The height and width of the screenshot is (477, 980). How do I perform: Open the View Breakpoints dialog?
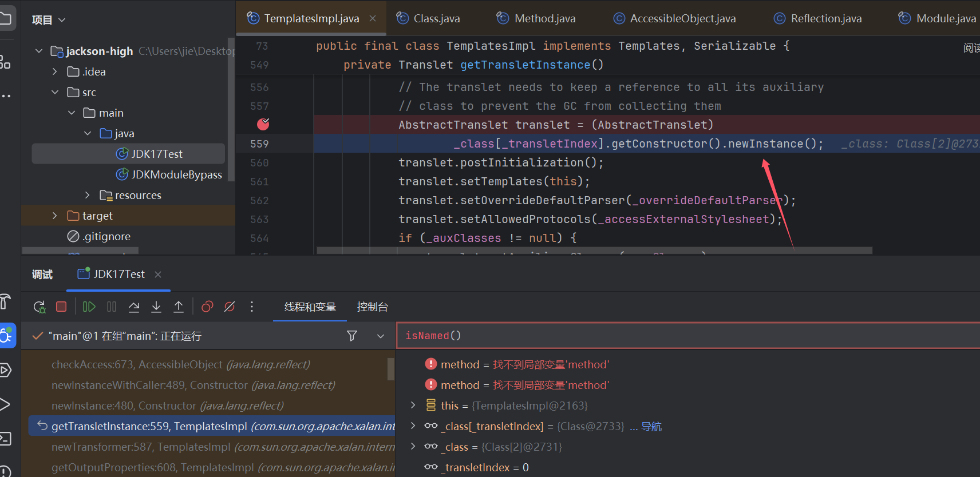pos(207,307)
